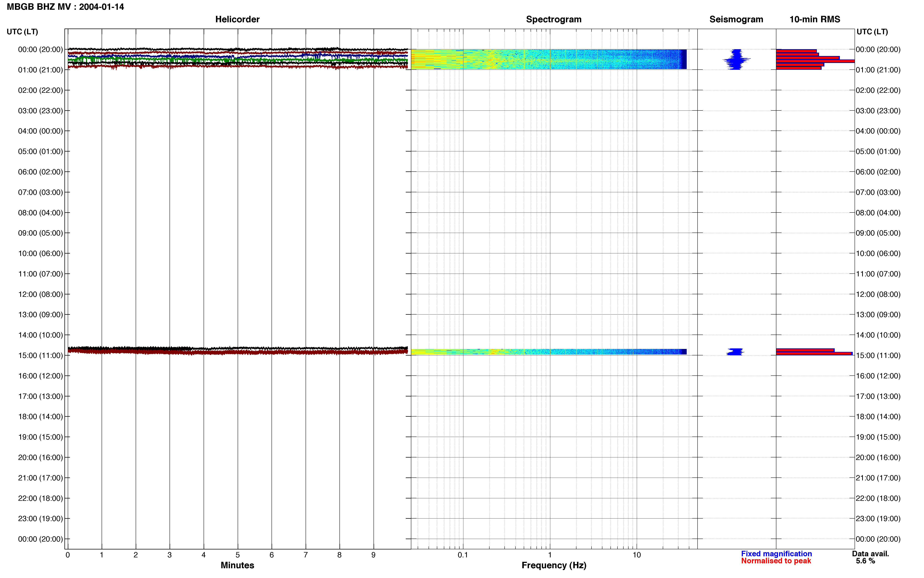Viewport: 924px width, 578px height.
Task: Click the 02:00 (22:00) label on the left axis
Action: pyautogui.click(x=41, y=90)
